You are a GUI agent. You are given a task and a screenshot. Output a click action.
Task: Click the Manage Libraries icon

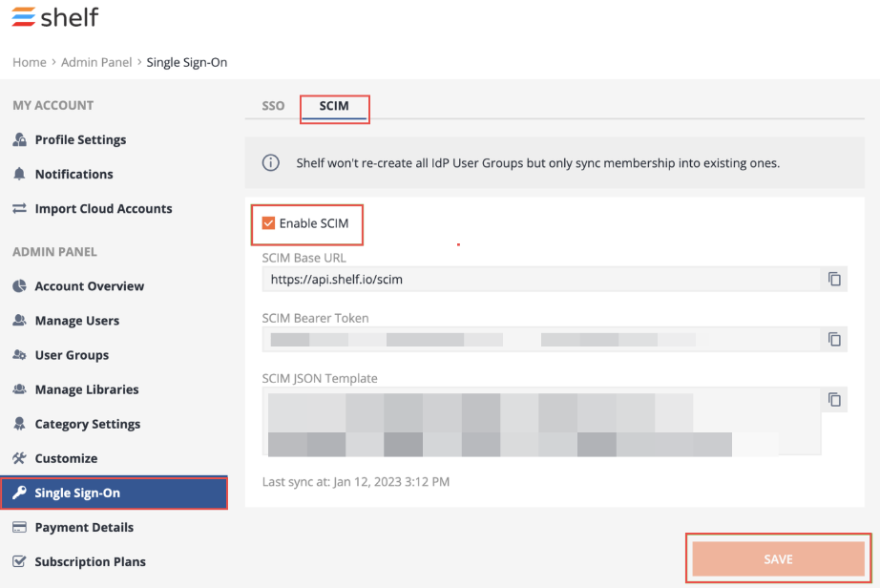point(20,388)
